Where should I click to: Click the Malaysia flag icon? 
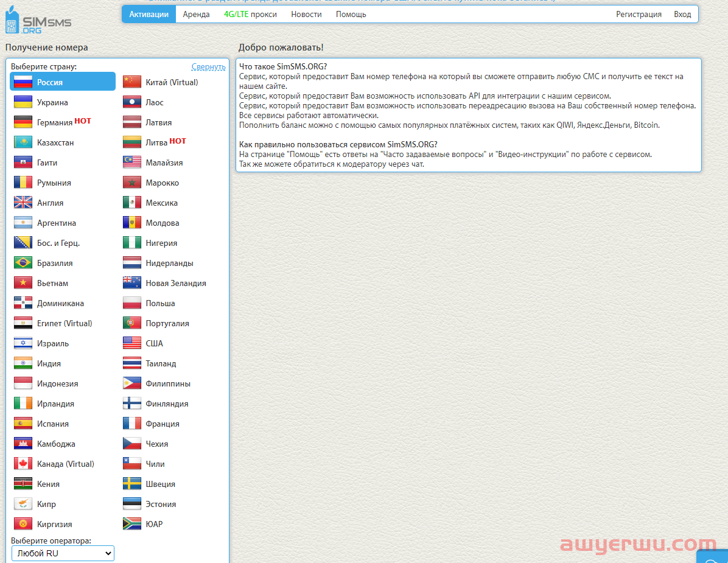tap(132, 163)
